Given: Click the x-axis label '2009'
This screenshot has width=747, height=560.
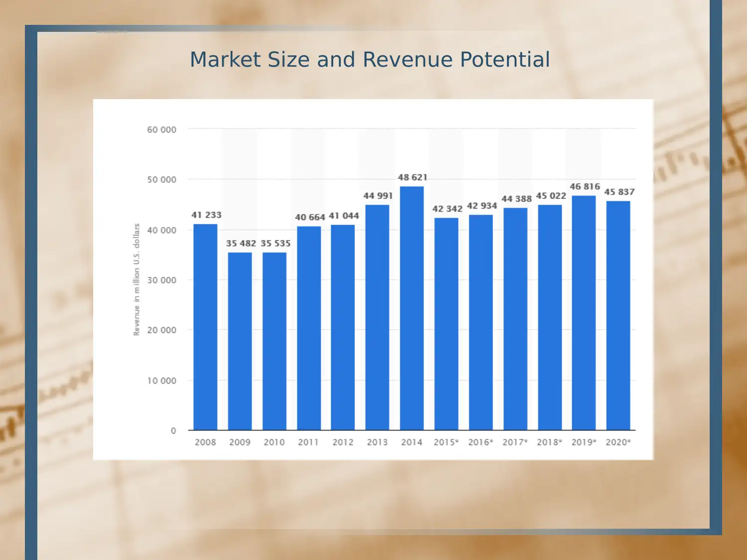Looking at the screenshot, I should pos(240,442).
